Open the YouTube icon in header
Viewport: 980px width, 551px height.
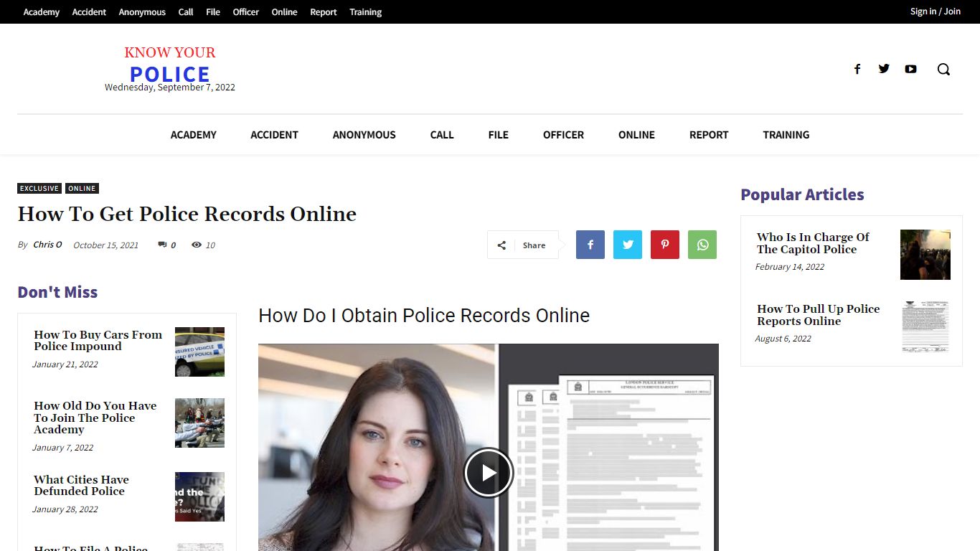[x=910, y=69]
